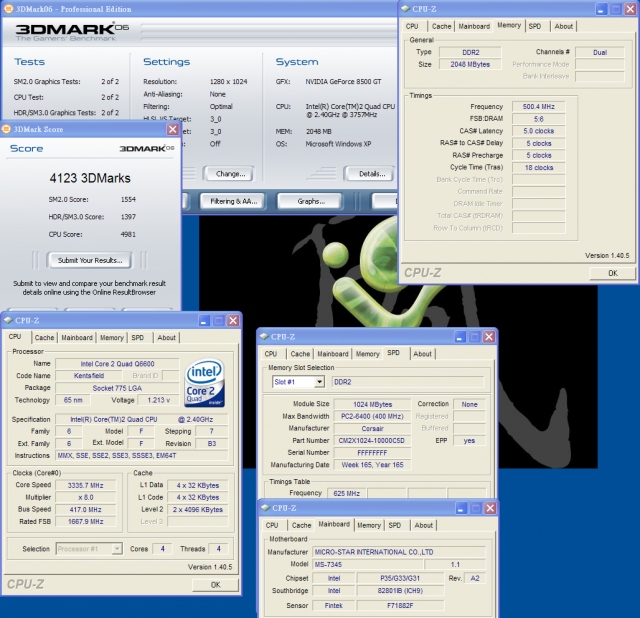Click the Dual channels field
This screenshot has height=618, width=640.
(600, 52)
